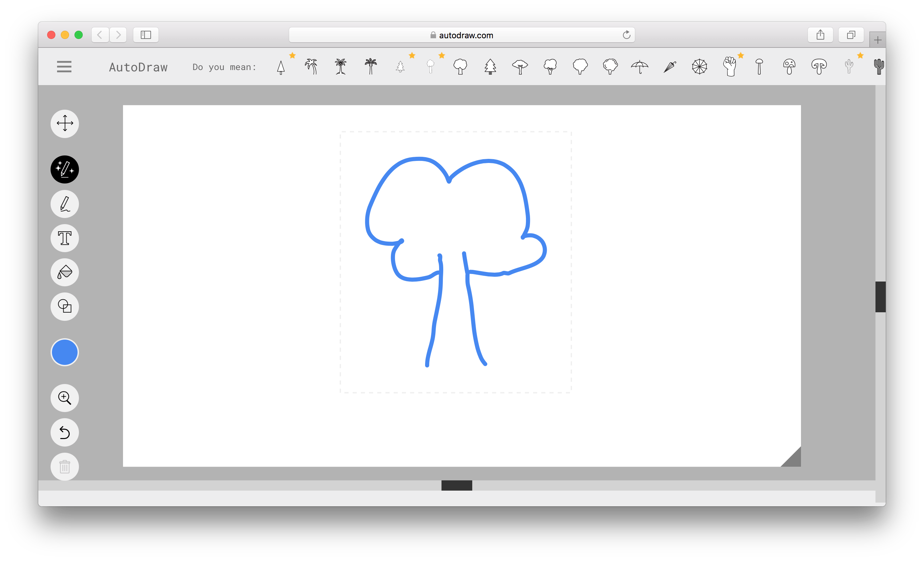Choose the closed umbrella suggestion
924x561 pixels.
tap(670, 67)
